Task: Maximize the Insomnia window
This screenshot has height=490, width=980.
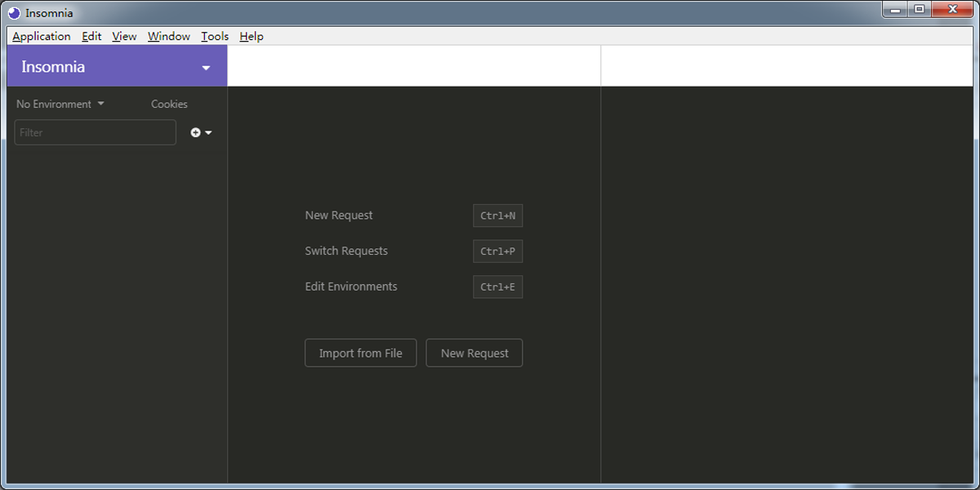Action: coord(920,9)
